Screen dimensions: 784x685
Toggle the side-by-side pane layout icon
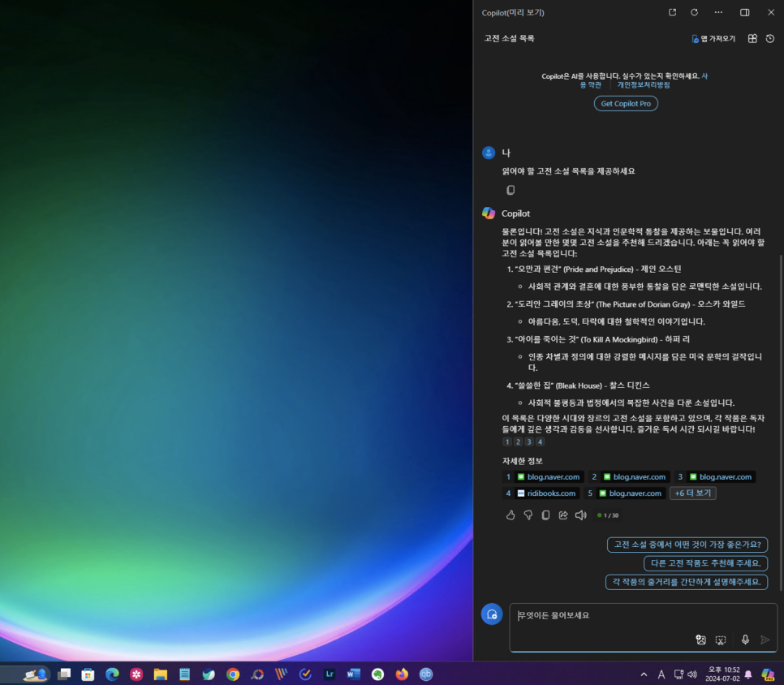pyautogui.click(x=744, y=12)
